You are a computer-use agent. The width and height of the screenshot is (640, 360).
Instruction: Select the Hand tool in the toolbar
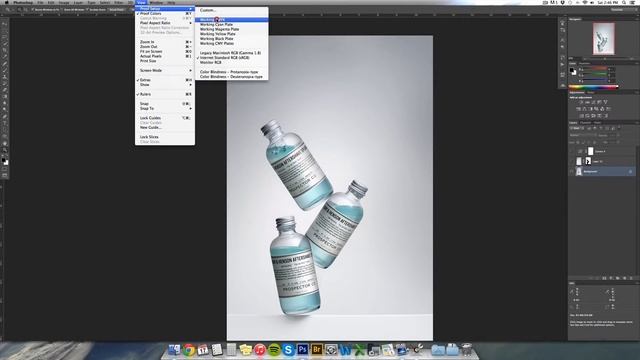click(4, 143)
